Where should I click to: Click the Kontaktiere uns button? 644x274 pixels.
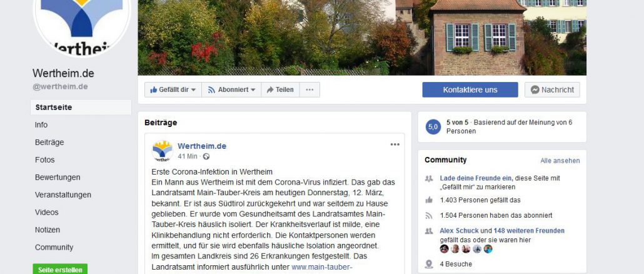[470, 89]
